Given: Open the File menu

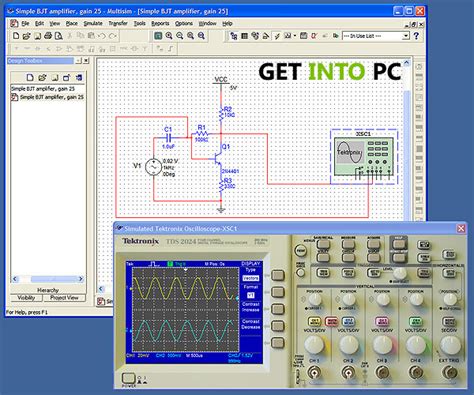Looking at the screenshot, I should tap(25, 23).
